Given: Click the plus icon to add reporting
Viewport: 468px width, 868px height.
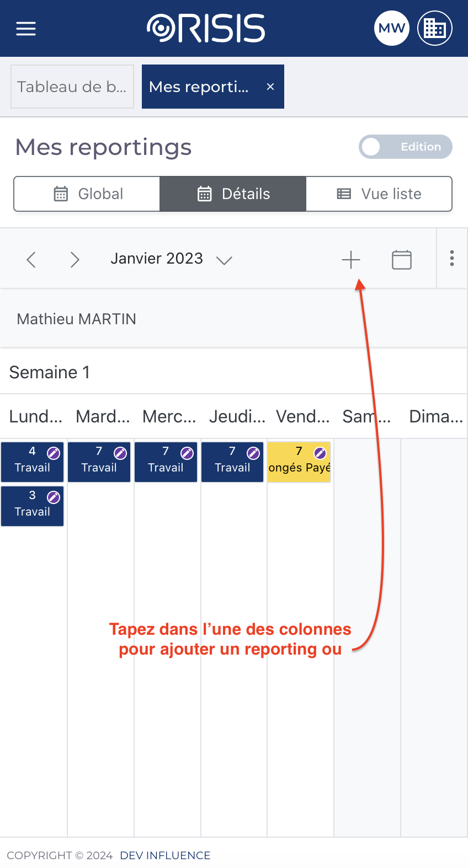Looking at the screenshot, I should point(351,259).
